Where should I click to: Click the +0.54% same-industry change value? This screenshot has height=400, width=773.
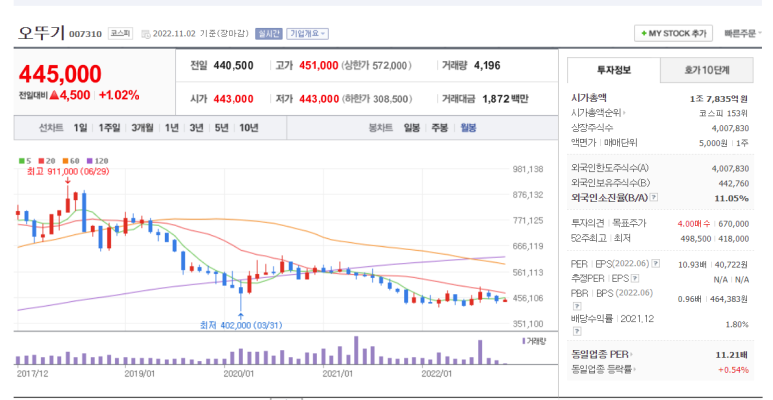coord(734,369)
